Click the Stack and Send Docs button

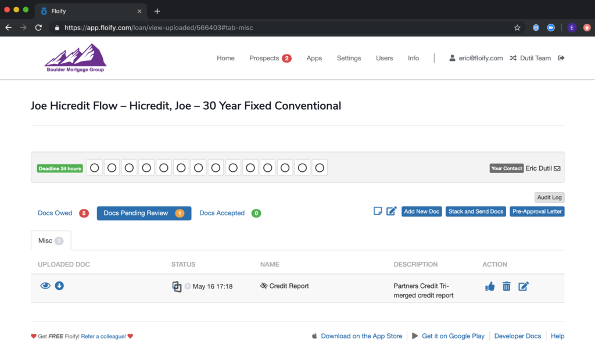[x=475, y=211]
